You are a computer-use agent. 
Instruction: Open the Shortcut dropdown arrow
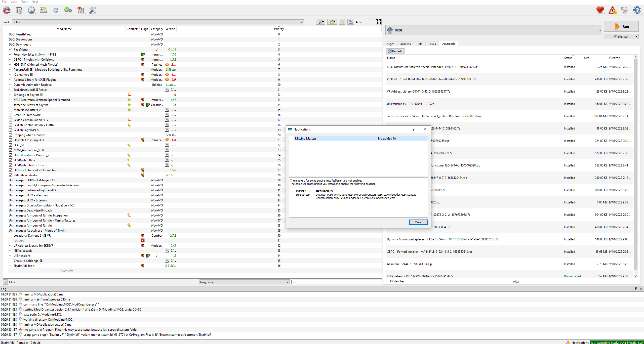tap(636, 36)
